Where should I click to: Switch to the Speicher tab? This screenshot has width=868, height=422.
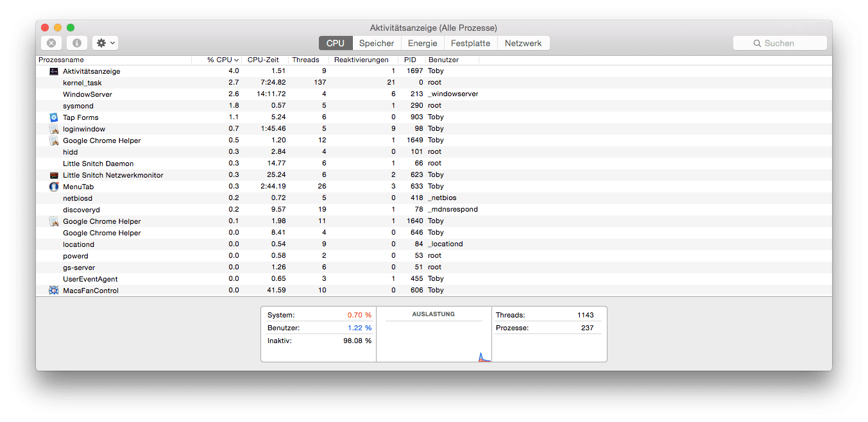(377, 43)
